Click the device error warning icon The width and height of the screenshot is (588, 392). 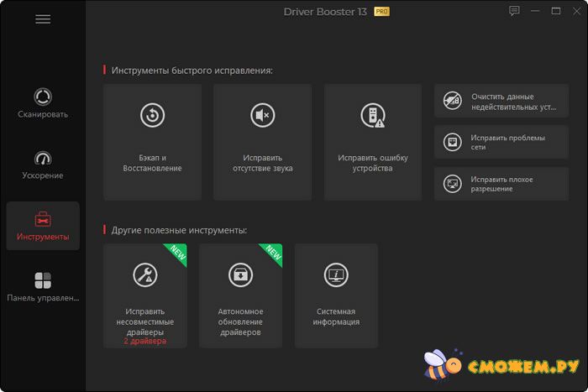[x=372, y=116]
